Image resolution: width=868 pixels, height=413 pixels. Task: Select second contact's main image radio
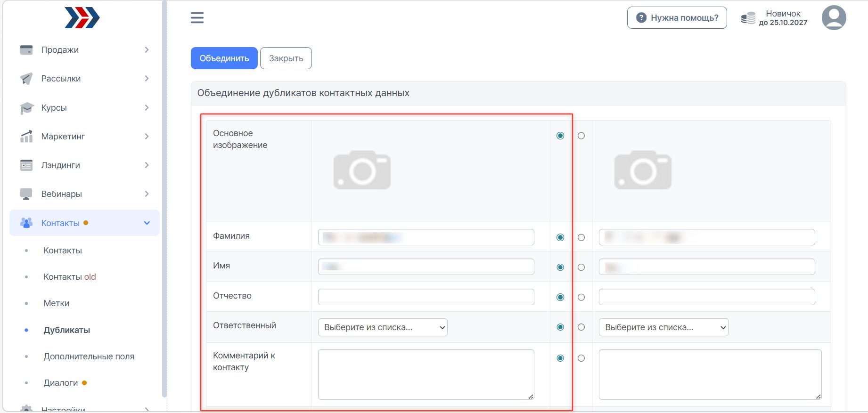[x=581, y=136]
